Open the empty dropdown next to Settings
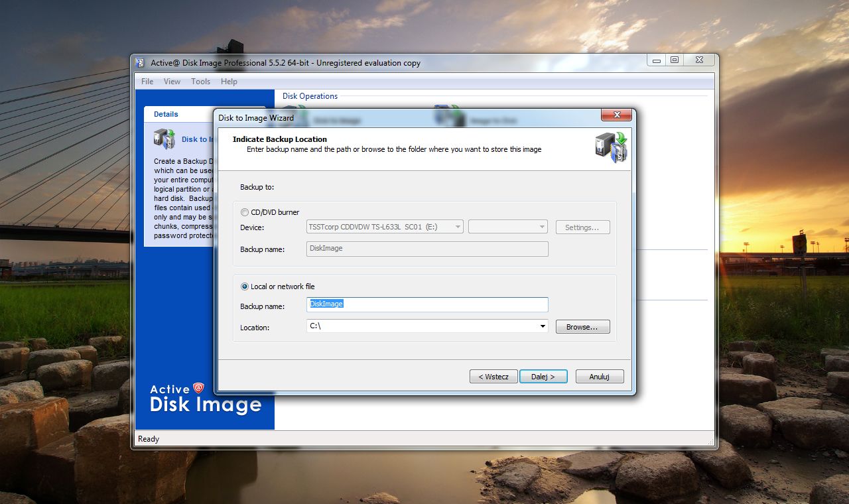The width and height of the screenshot is (849, 504). 508,227
